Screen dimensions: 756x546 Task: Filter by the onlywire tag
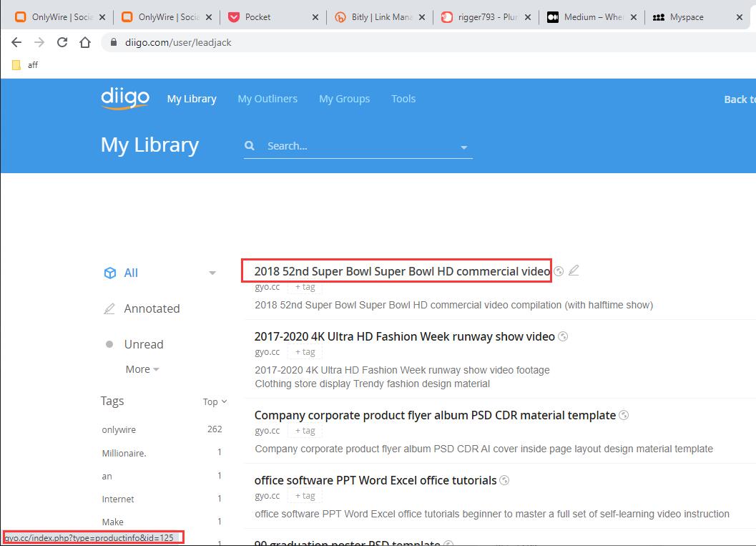(119, 430)
